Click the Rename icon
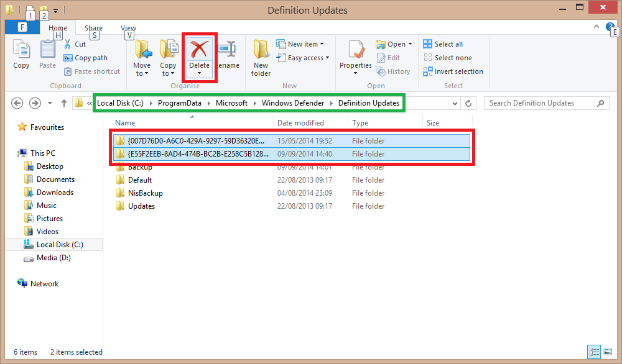 pos(227,48)
